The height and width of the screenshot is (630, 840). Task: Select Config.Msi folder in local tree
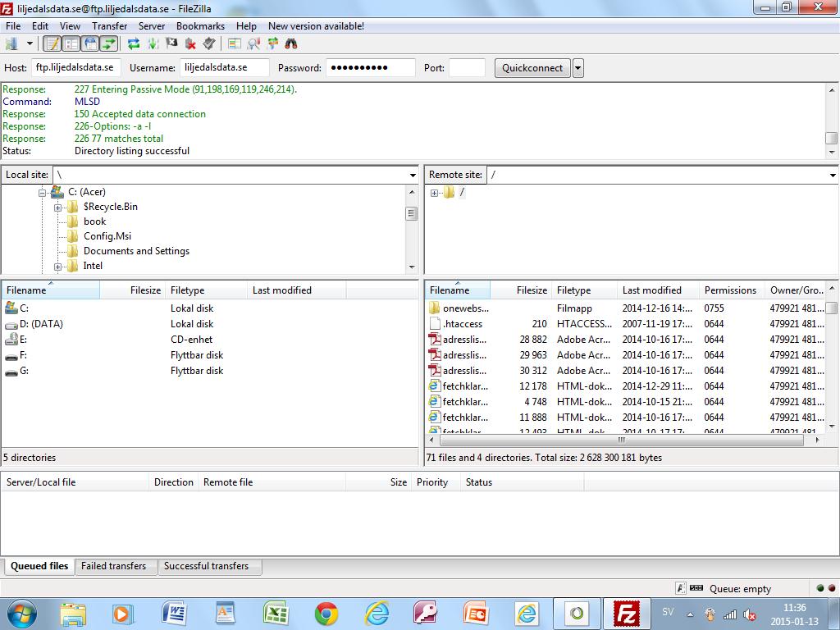click(x=107, y=236)
